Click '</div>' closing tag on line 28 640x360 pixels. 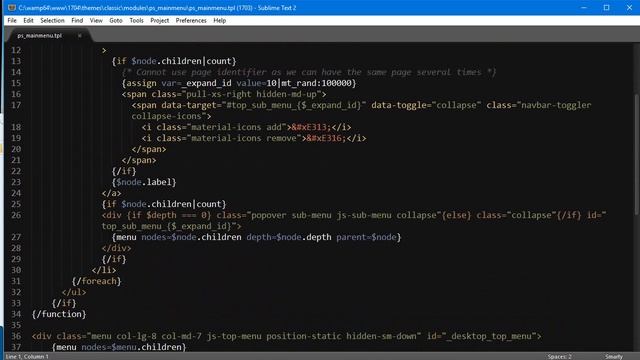click(x=116, y=248)
